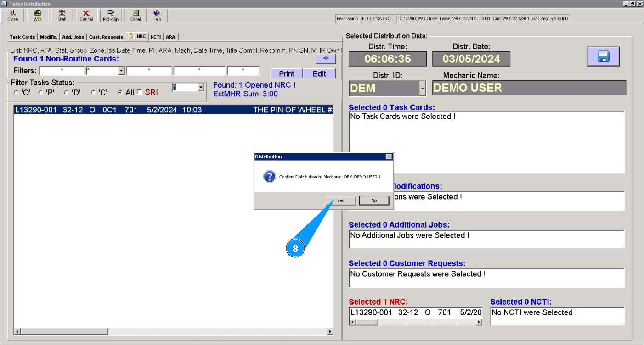Click the 'Found: 1 Opened NRC !' text
This screenshot has width=644, height=345.
pyautogui.click(x=254, y=85)
